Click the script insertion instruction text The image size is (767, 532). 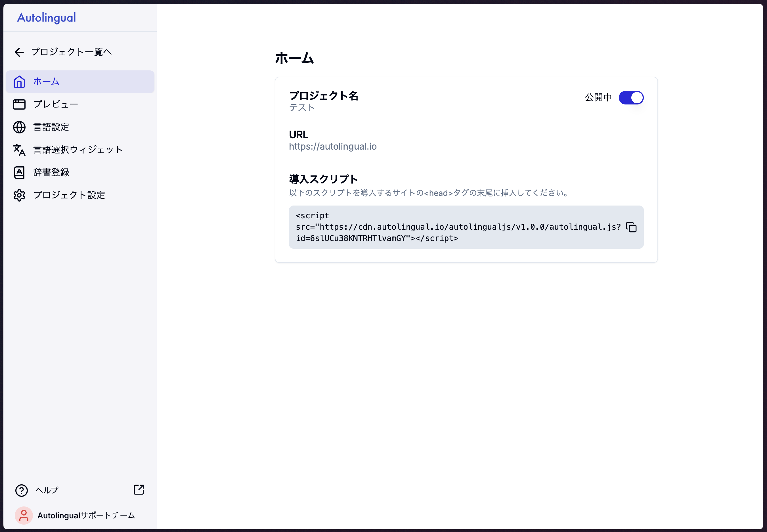pos(429,193)
